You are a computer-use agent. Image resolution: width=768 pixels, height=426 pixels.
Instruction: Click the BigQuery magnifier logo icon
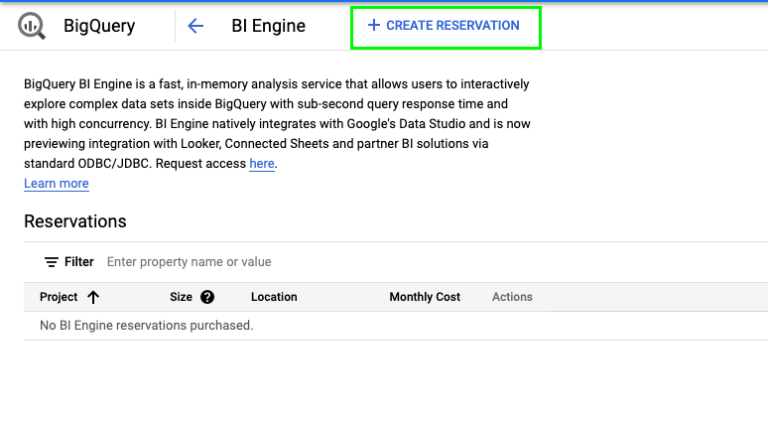tap(32, 26)
